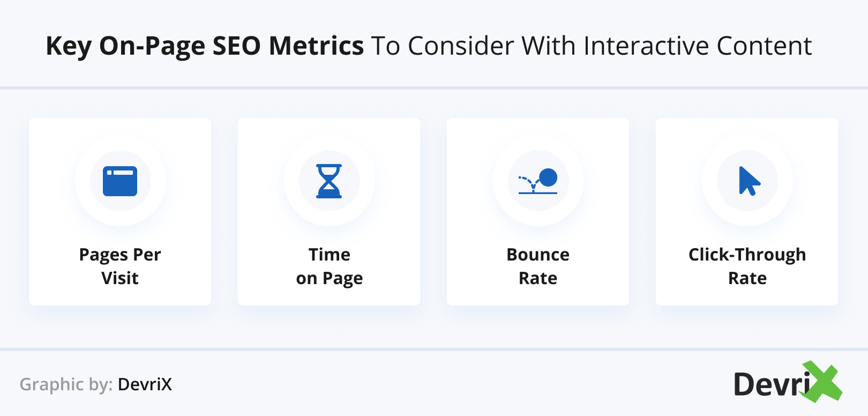Click the "Graphic by:" text
The width and height of the screenshot is (868, 416).
pyautogui.click(x=66, y=384)
